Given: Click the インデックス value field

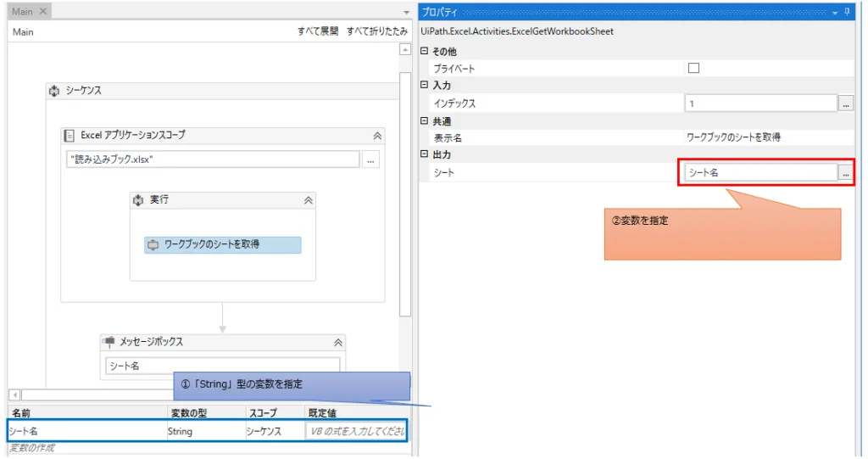Looking at the screenshot, I should tap(760, 104).
